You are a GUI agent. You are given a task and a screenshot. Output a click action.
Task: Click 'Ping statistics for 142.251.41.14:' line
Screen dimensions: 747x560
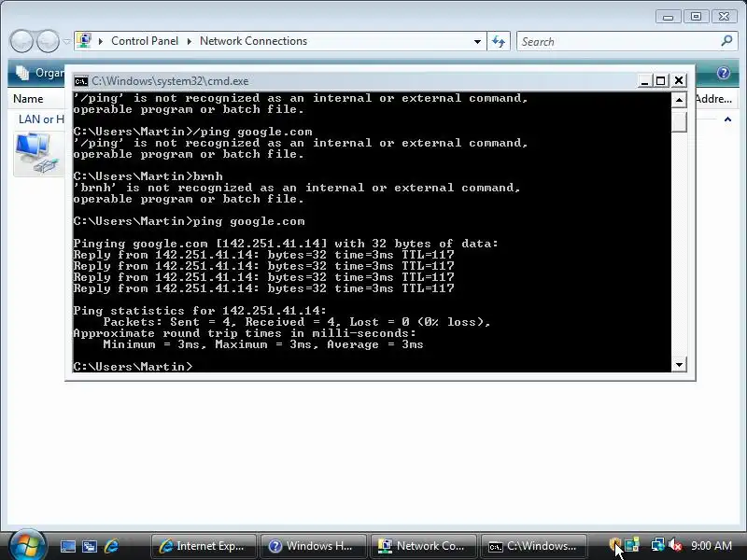[x=200, y=311]
